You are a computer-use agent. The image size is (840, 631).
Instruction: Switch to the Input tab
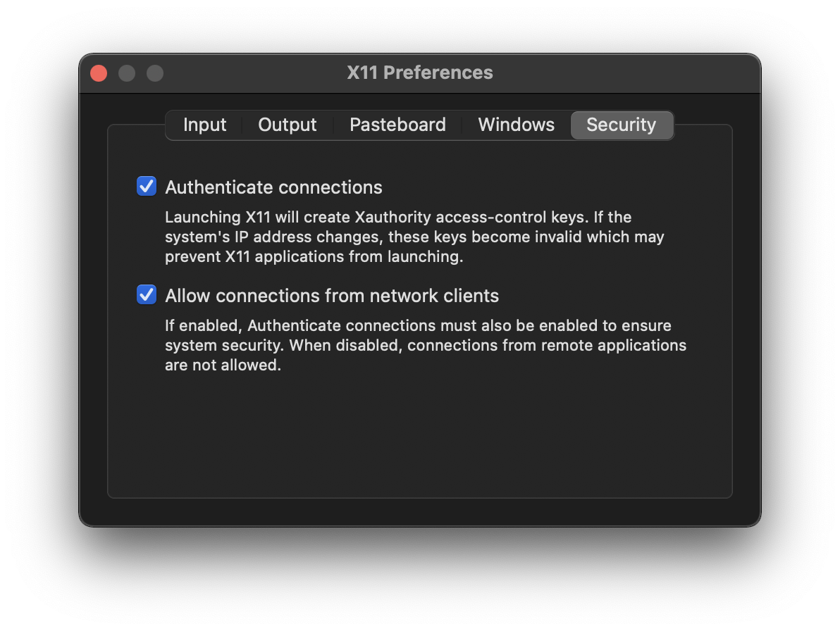[204, 125]
